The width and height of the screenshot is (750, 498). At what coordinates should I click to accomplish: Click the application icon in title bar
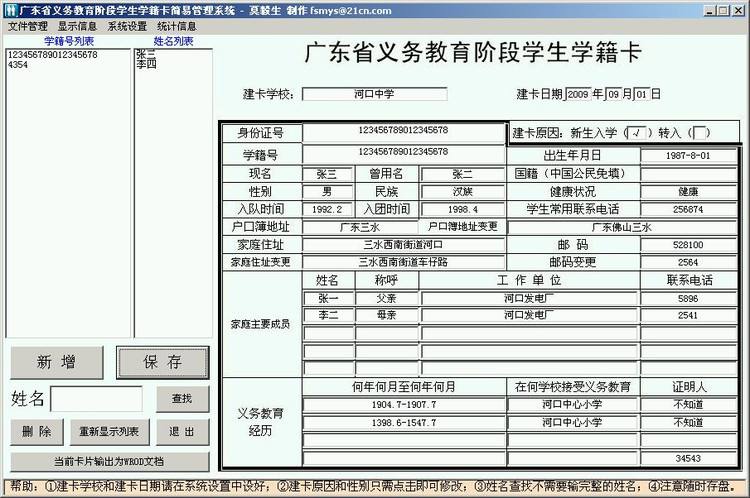pyautogui.click(x=10, y=11)
